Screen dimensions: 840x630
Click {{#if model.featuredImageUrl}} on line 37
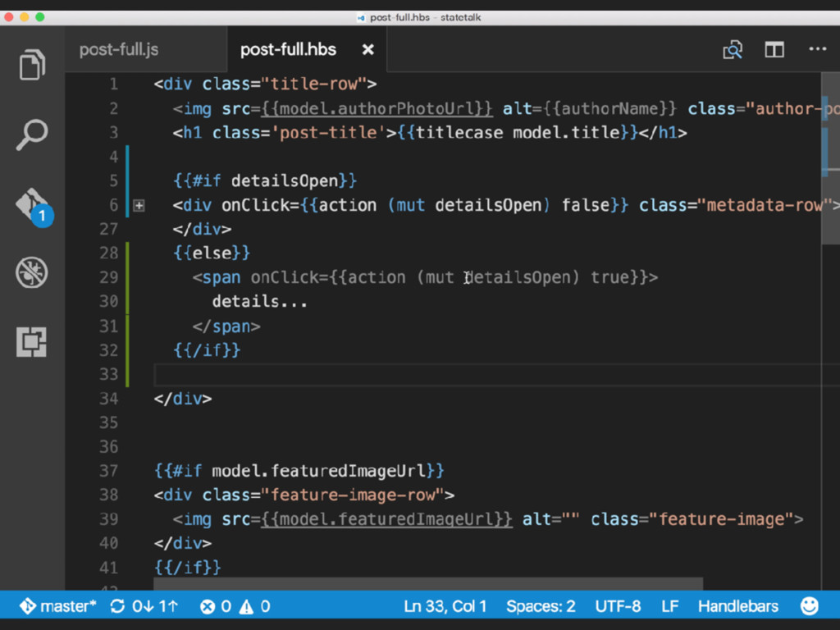(x=299, y=471)
